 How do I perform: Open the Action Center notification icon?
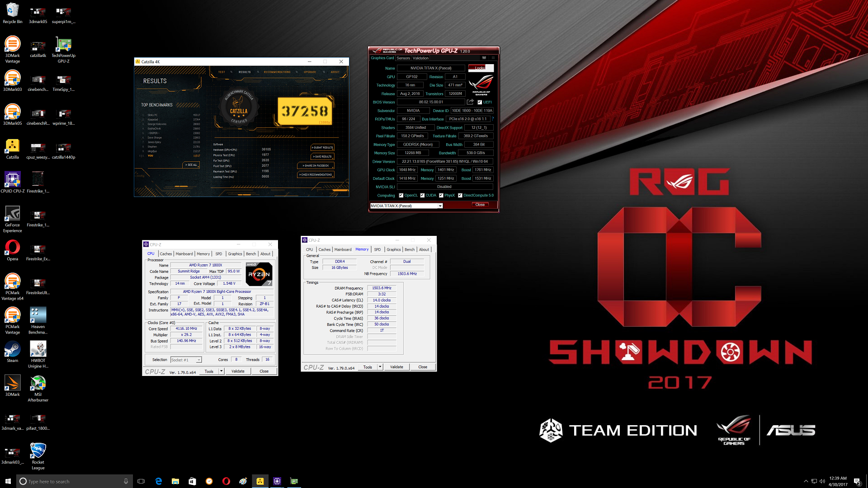857,481
